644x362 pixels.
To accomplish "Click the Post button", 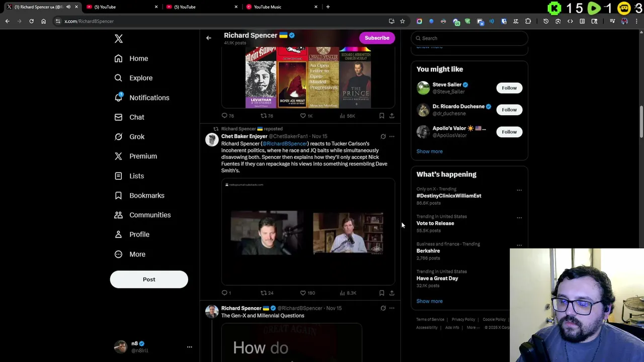I will pos(149,280).
